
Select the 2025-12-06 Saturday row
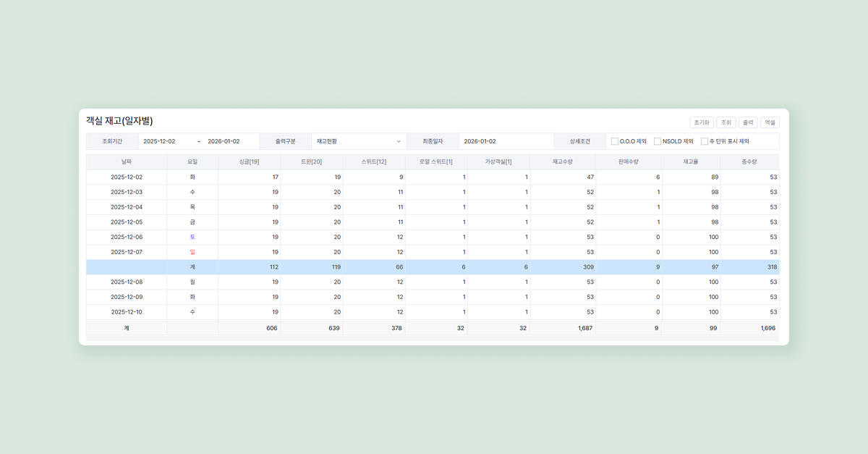pyautogui.click(x=127, y=237)
